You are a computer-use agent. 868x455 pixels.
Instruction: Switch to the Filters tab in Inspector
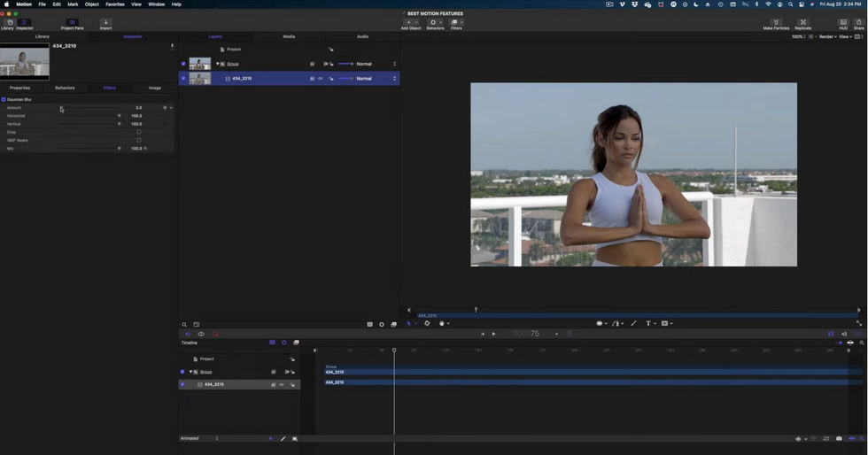pos(110,88)
